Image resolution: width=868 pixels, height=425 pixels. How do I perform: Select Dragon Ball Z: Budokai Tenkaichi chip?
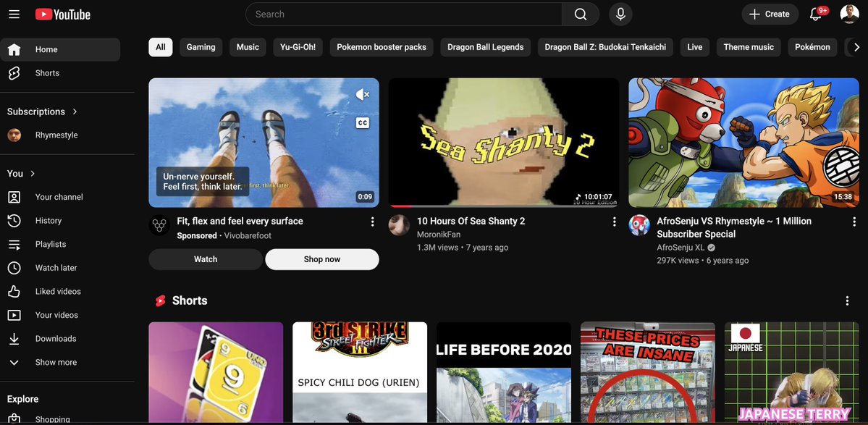click(x=606, y=47)
